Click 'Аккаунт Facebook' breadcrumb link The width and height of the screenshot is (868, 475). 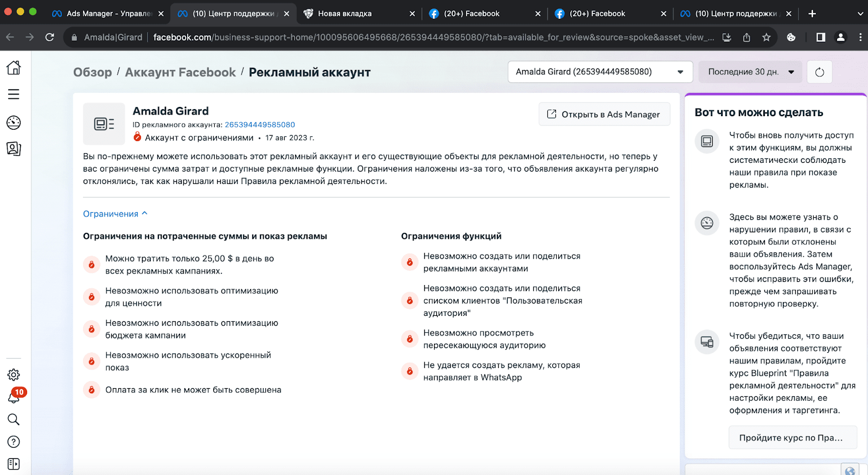pyautogui.click(x=180, y=72)
